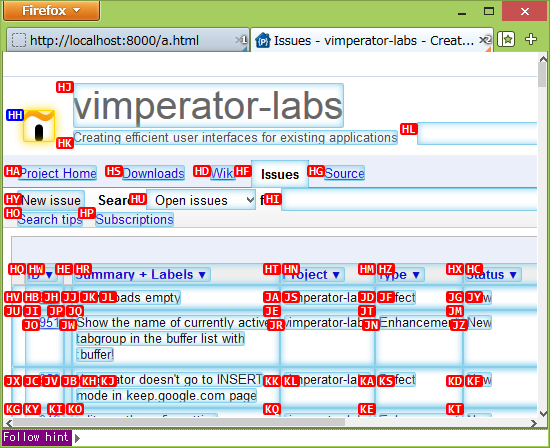Sort by ID column header
Viewport: 550px width, 448px height.
41,275
